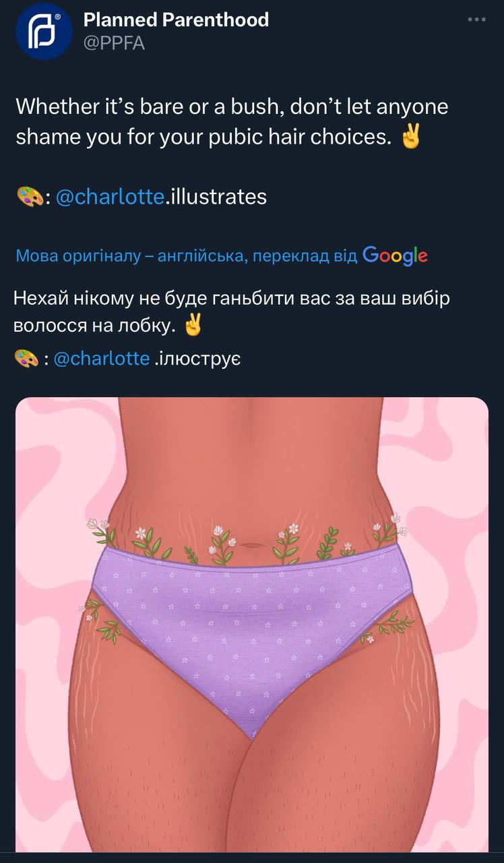Open @charlotte mention in the English tweet
The width and height of the screenshot is (504, 863).
point(110,197)
